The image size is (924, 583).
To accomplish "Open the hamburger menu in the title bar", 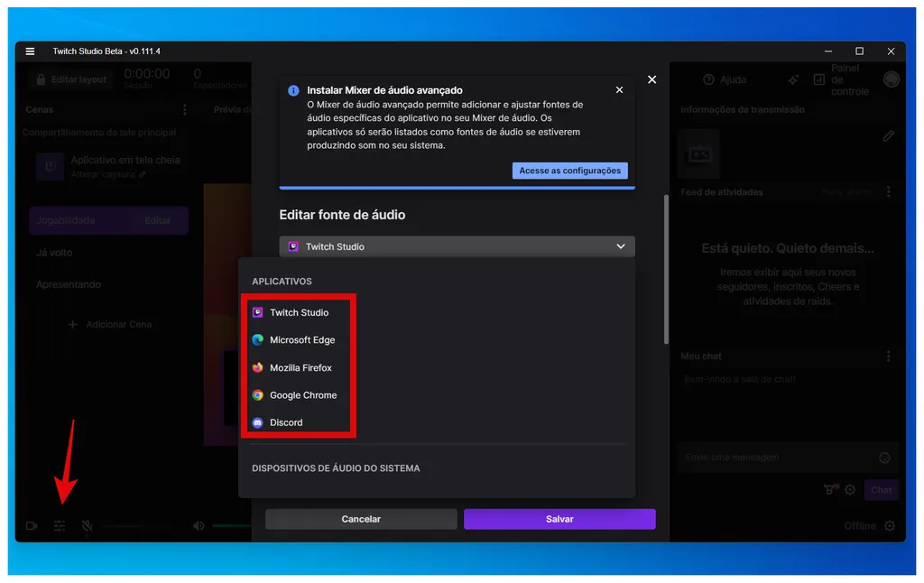I will pos(30,51).
